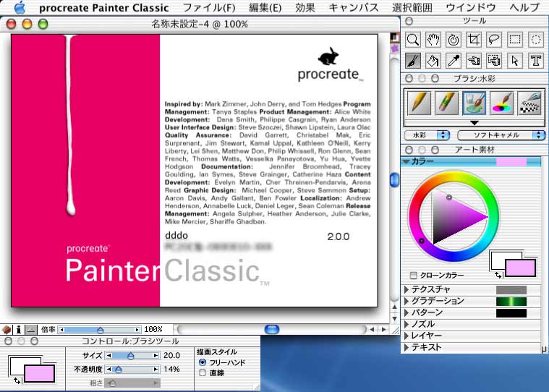Enable the クローンカラー checkbox
The height and width of the screenshot is (392, 549).
point(414,276)
